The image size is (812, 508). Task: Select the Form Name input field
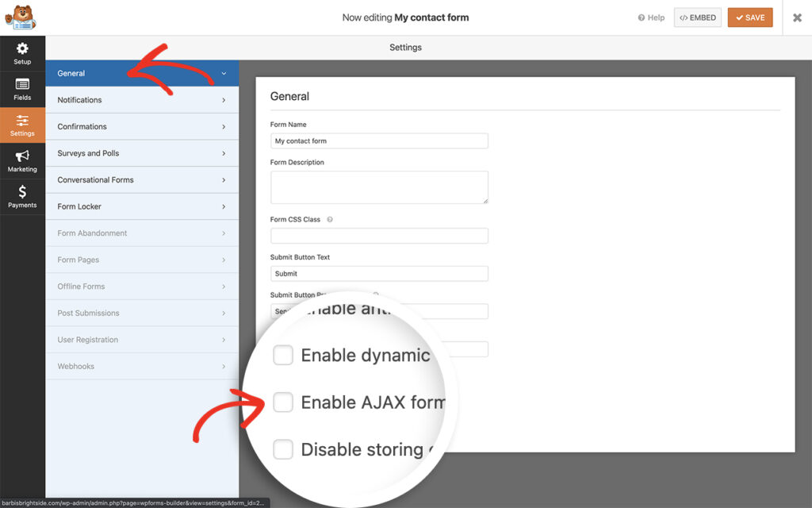coord(379,140)
